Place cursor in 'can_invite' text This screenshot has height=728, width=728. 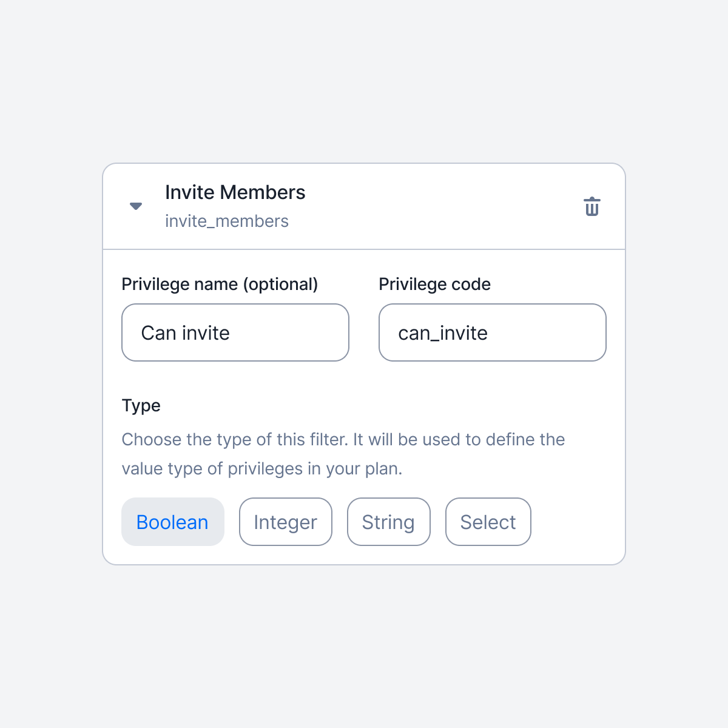(x=443, y=333)
